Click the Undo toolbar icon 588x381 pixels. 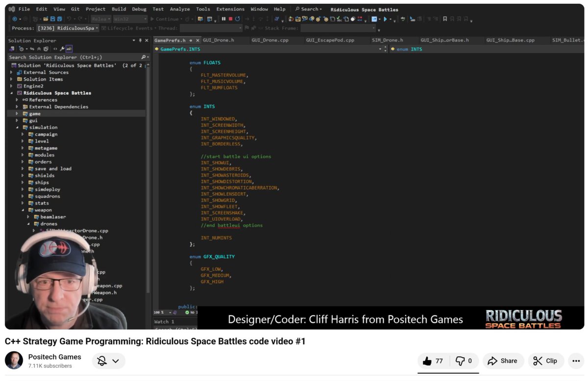click(x=69, y=19)
